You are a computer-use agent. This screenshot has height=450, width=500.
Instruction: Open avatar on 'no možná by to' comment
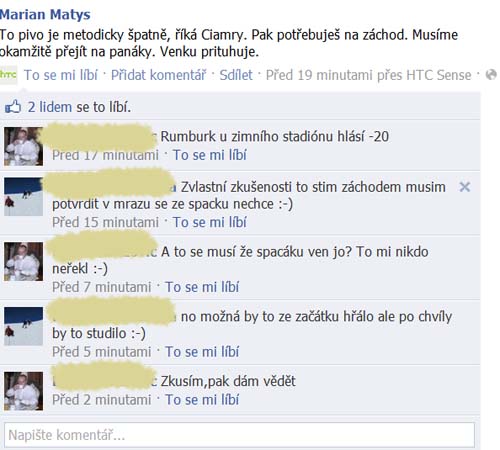(23, 326)
